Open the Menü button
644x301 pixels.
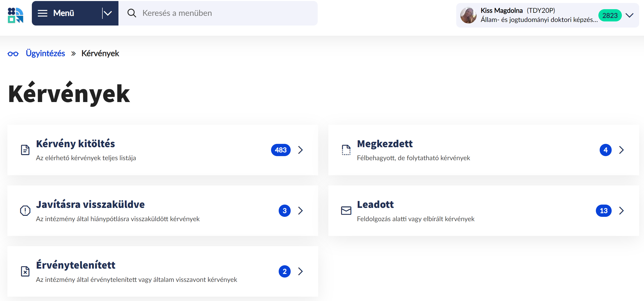(x=64, y=13)
